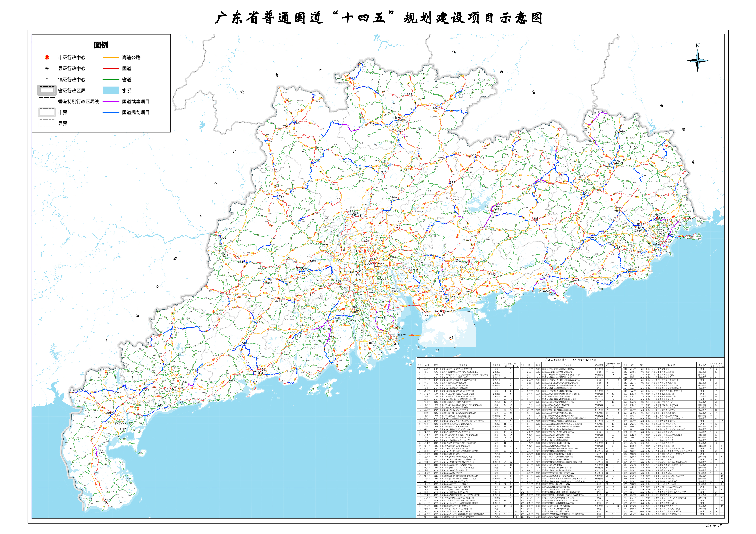This screenshot has width=756, height=534.
Task: Click the red 国道 legend line
Action: pyautogui.click(x=111, y=68)
